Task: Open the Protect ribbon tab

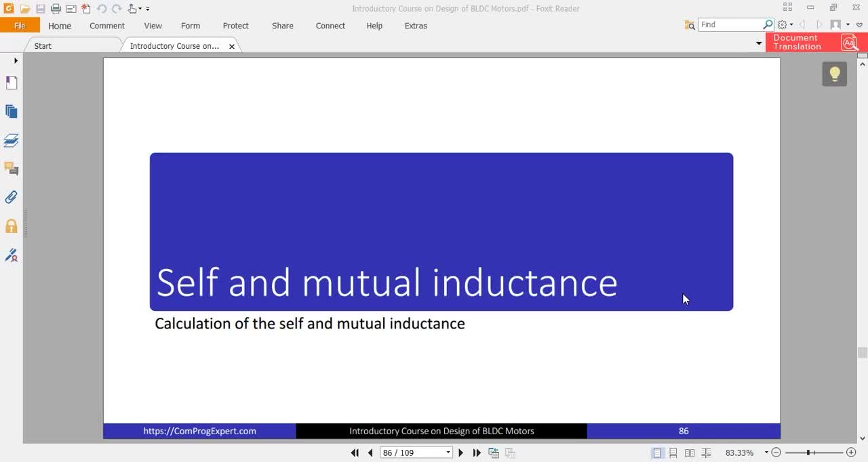Action: coord(236,26)
